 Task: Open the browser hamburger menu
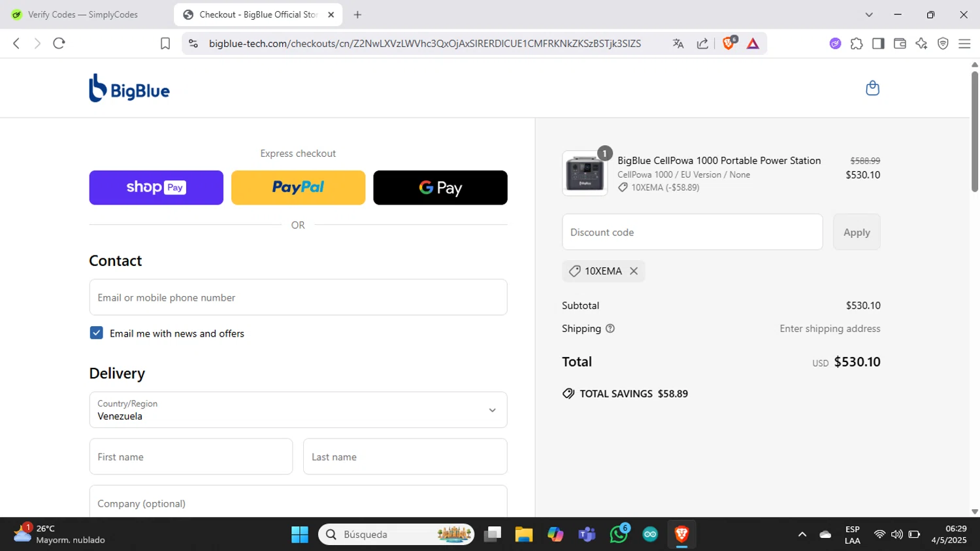point(964,43)
